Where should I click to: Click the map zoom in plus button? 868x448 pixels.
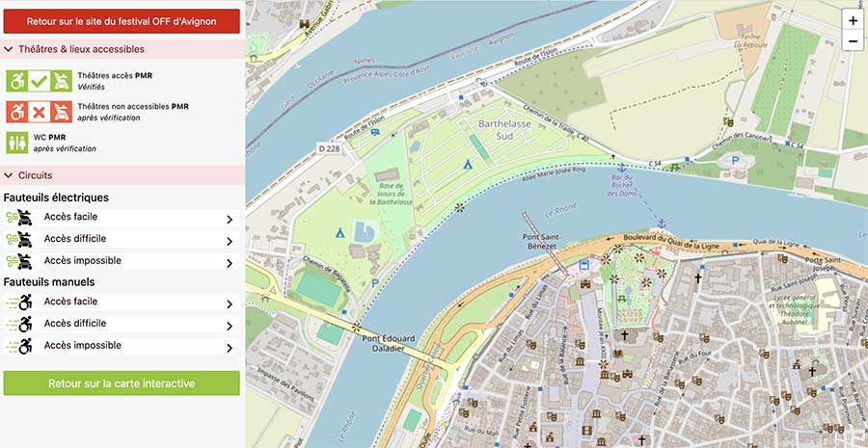tap(852, 20)
